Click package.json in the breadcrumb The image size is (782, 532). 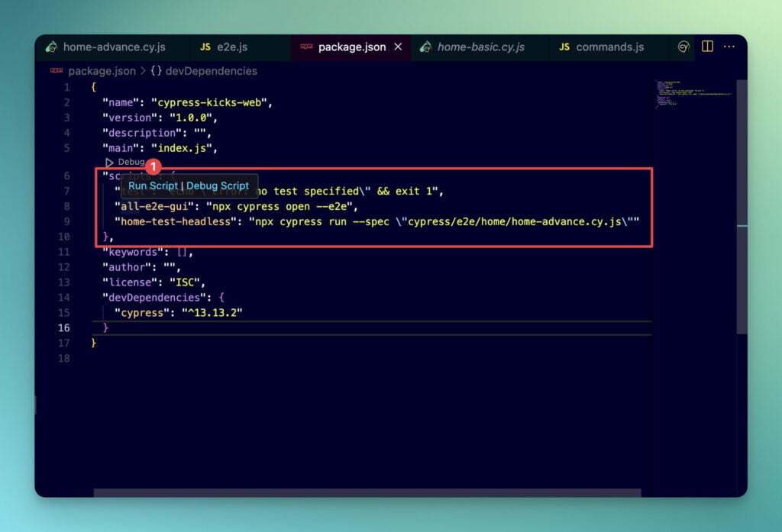tap(102, 71)
